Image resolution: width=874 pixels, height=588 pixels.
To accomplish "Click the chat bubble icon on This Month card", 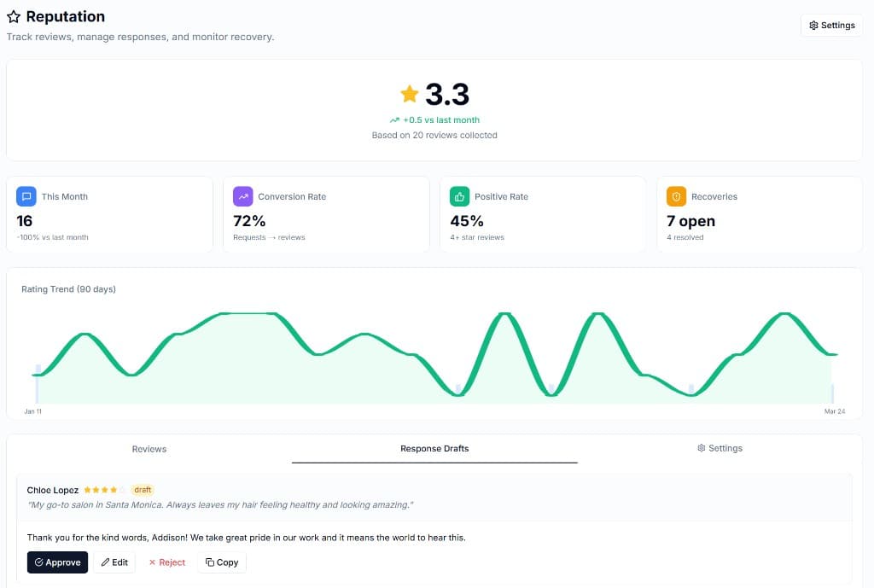I will pos(26,196).
